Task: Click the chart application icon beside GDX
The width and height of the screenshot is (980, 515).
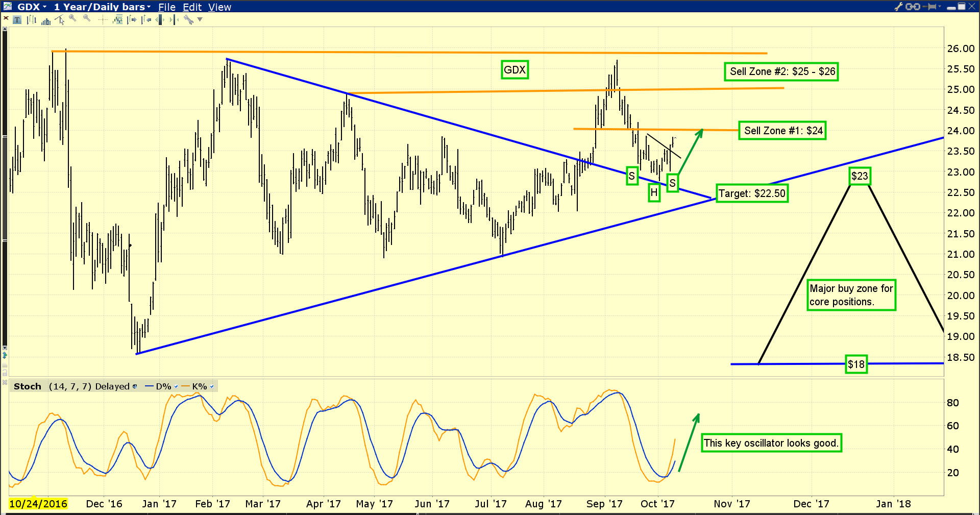Action: [8, 6]
